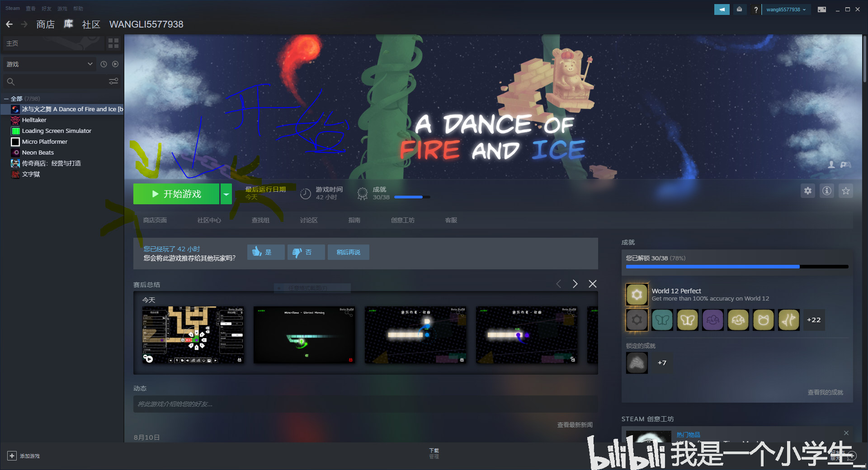Screen dimensions: 868x470
Task: Click the add game plus icon
Action: 12,456
